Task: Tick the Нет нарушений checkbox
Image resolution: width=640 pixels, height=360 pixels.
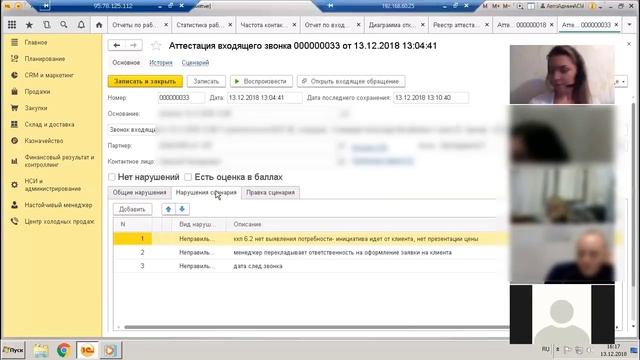Action: (x=112, y=177)
